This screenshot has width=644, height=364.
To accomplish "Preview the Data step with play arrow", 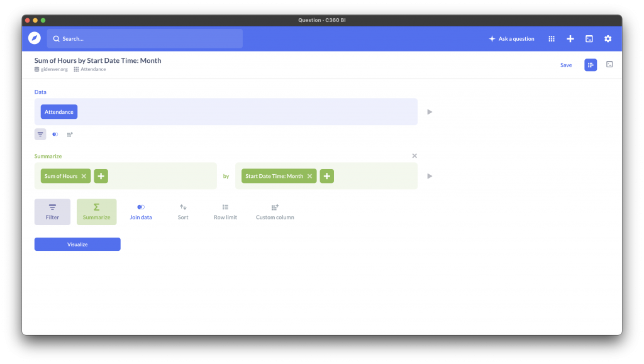I will coord(430,112).
